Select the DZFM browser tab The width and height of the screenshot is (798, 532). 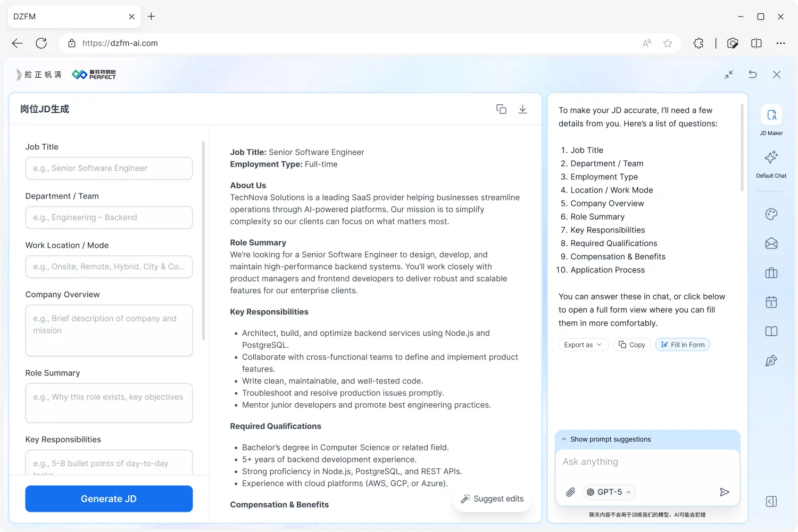pos(69,16)
